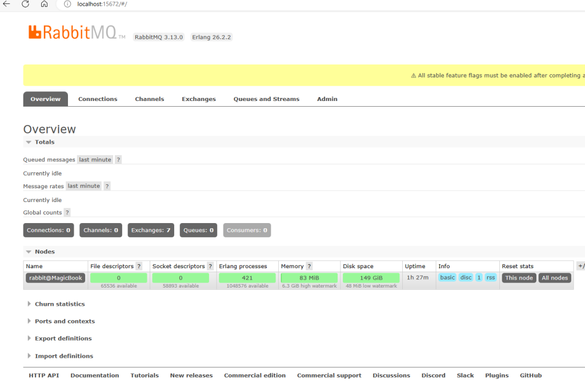Viewport: 585px width, 392px height.
Task: Open the Exchanges tab
Action: [199, 99]
